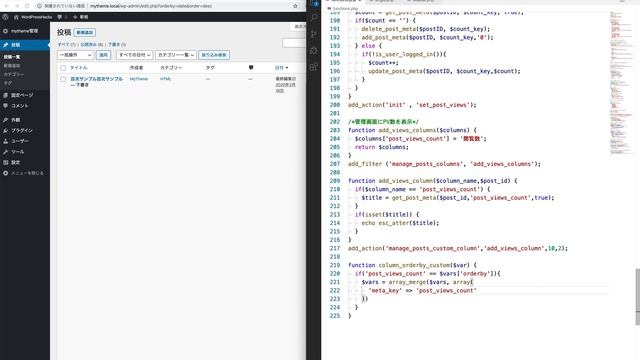The height and width of the screenshot is (360, 640).
Task: Click the ツール wrench icon
Action: (x=5, y=152)
